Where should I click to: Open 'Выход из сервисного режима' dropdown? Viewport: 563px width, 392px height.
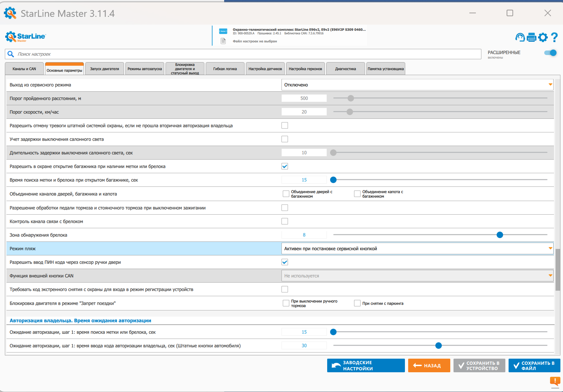pos(417,85)
